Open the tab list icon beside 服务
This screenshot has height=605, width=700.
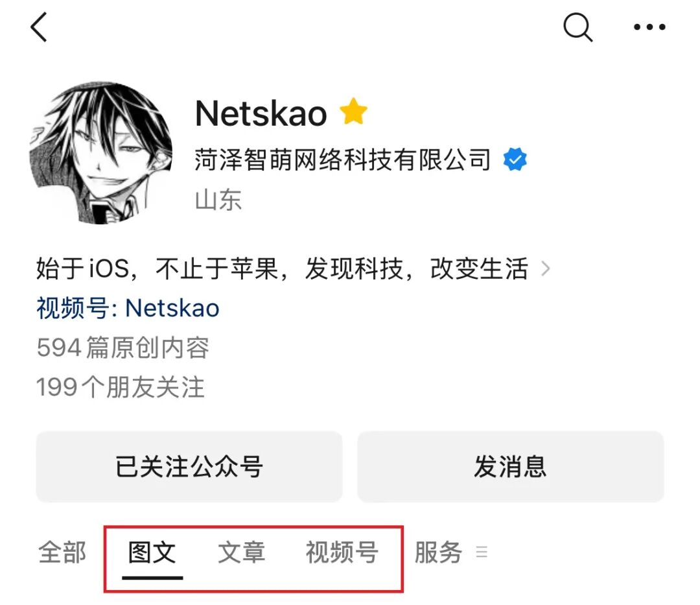482,552
